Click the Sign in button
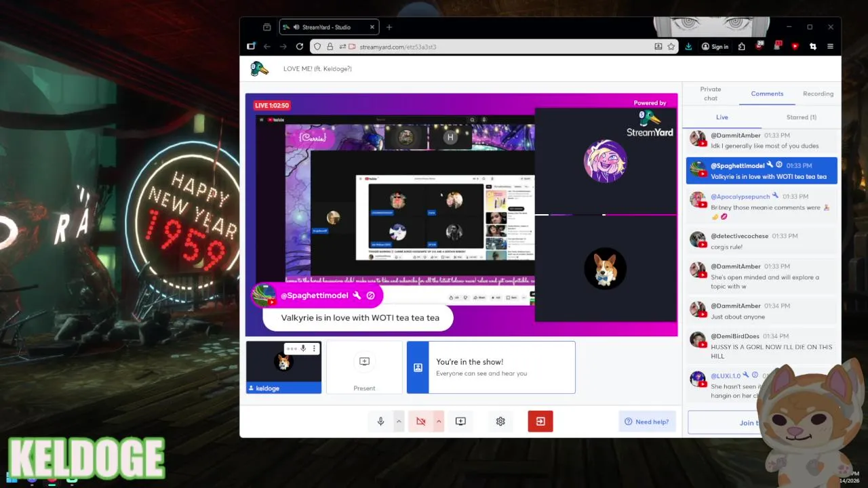 click(x=715, y=47)
